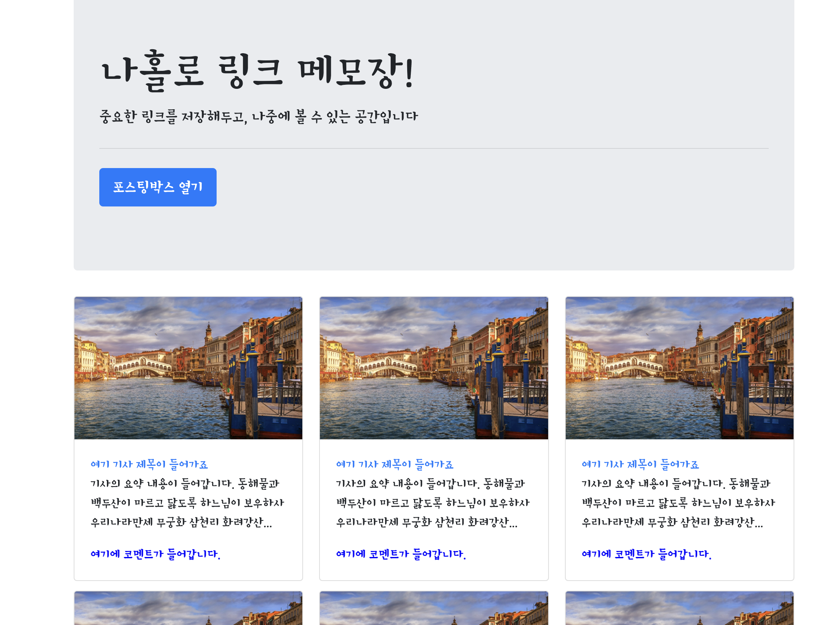Viewport: 840px width, 625px height.
Task: Click the 나홀로 링크 메모장! heading
Action: 257,71
